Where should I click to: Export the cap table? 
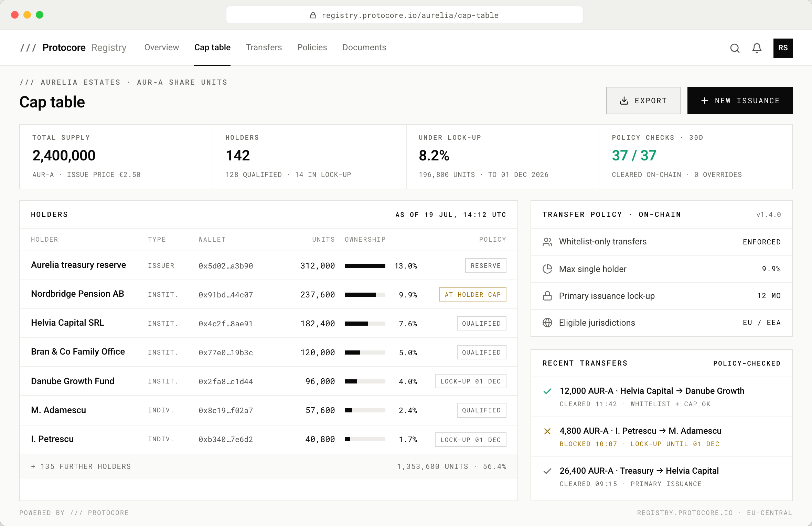pyautogui.click(x=643, y=101)
